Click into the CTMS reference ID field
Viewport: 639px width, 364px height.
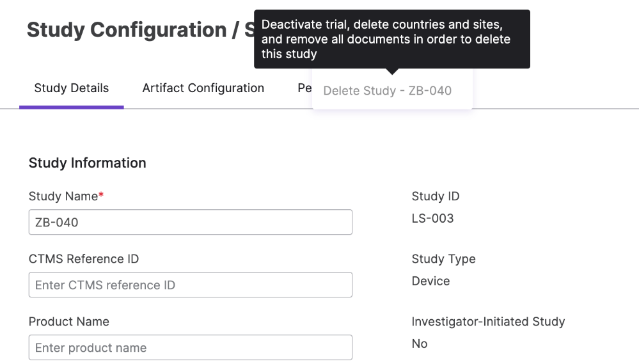click(191, 285)
